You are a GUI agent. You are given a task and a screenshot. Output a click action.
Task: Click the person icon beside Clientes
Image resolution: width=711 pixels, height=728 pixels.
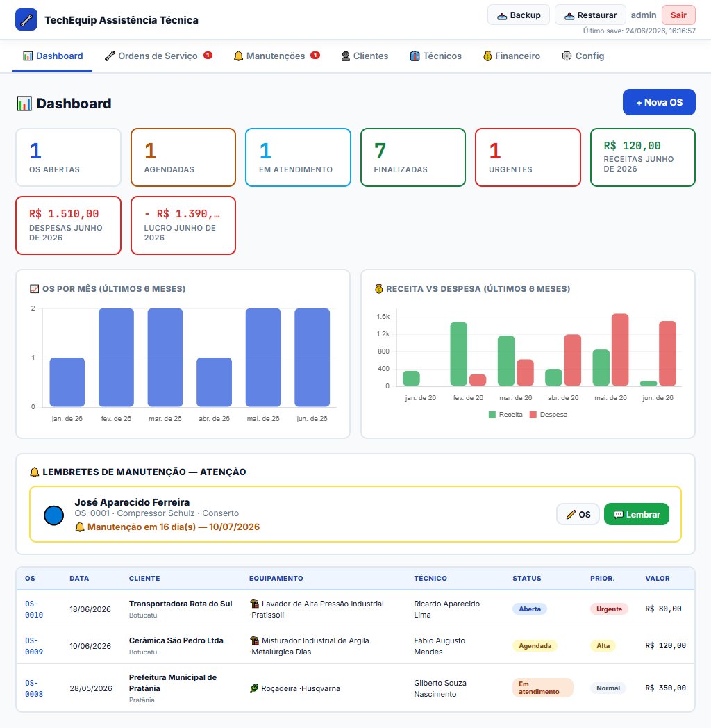[x=346, y=56]
